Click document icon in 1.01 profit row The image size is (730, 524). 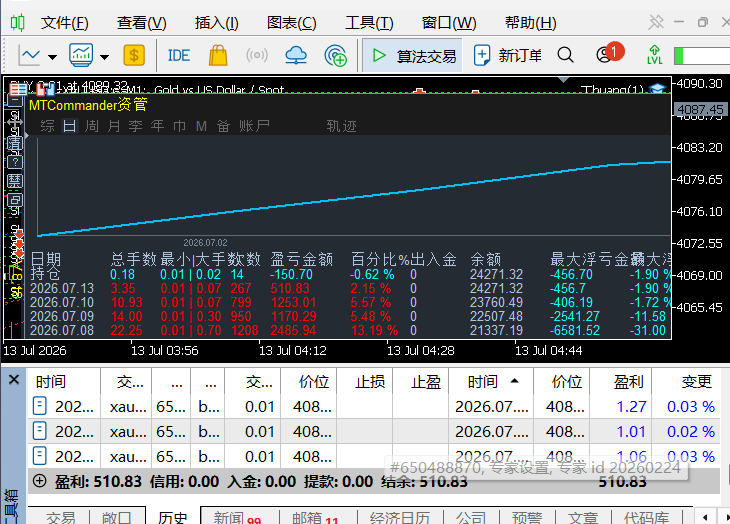40,430
